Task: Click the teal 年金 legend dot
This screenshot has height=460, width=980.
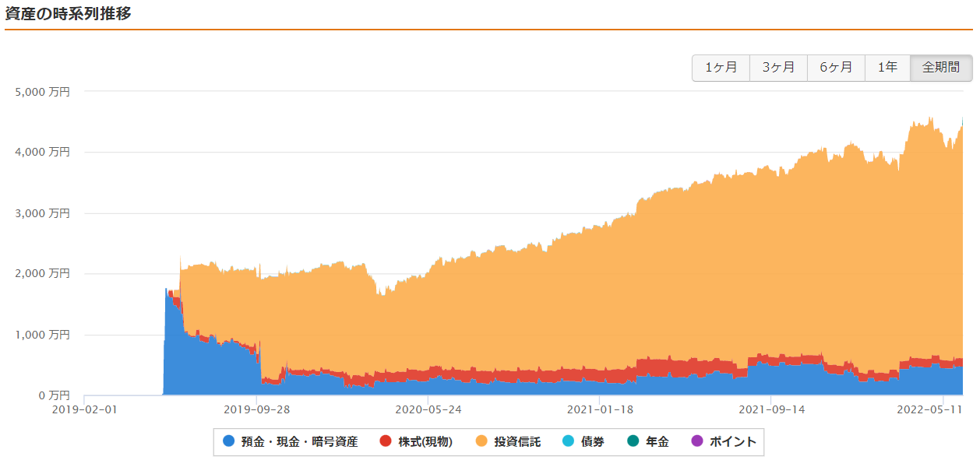Action: 633,441
